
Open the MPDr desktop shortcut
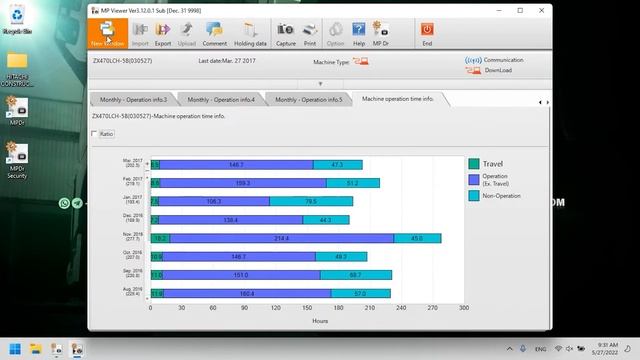[x=17, y=111]
